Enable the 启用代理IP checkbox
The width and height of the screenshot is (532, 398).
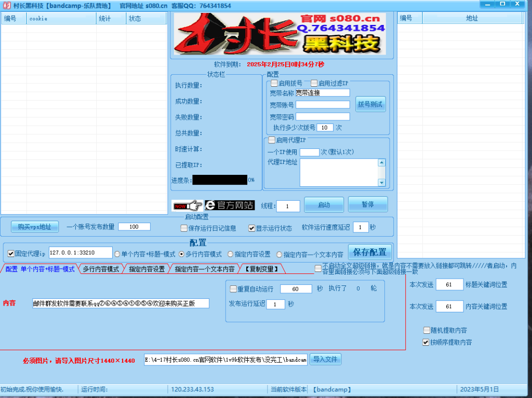click(272, 140)
